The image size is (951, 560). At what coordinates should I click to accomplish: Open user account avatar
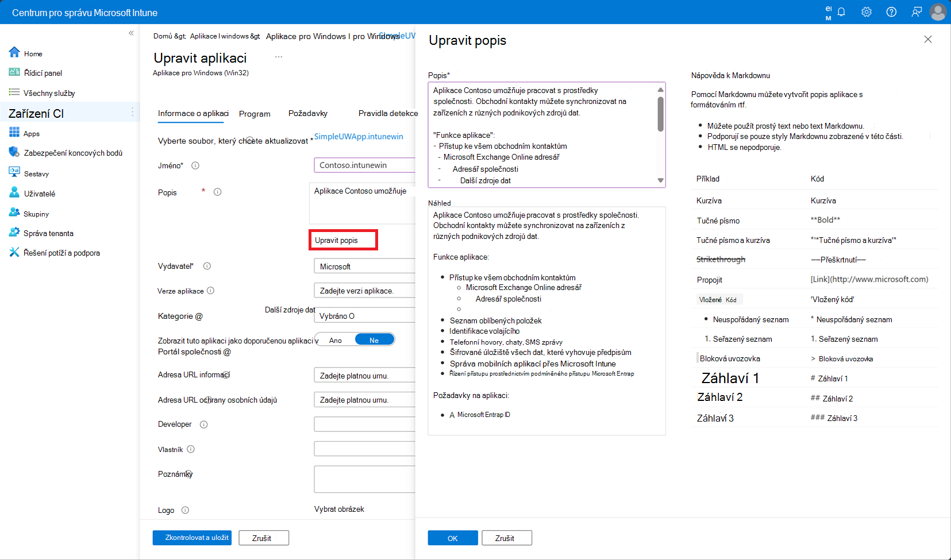pyautogui.click(x=938, y=12)
